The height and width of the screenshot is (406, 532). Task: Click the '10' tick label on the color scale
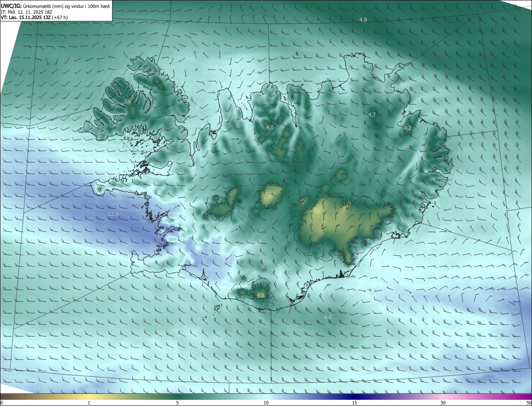click(x=266, y=403)
